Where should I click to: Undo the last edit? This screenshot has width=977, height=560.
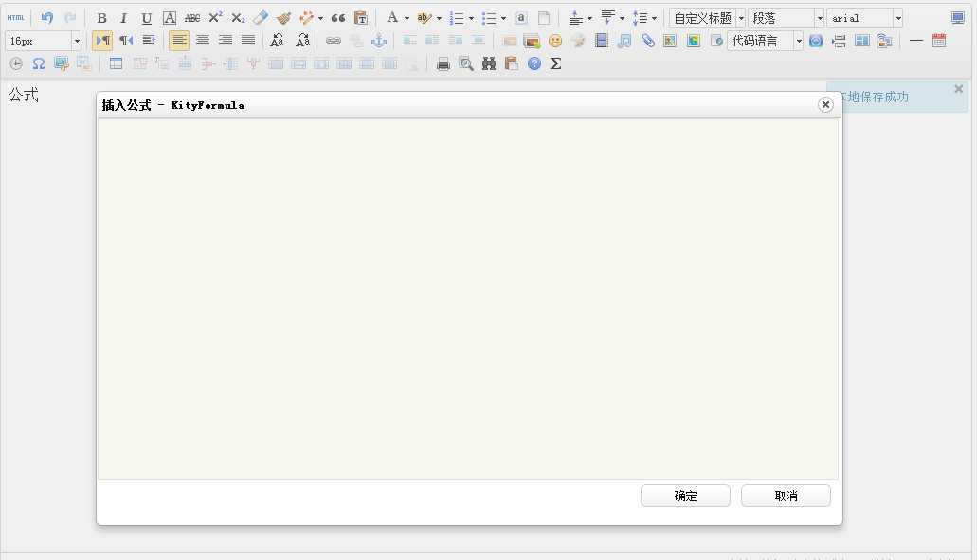point(47,18)
